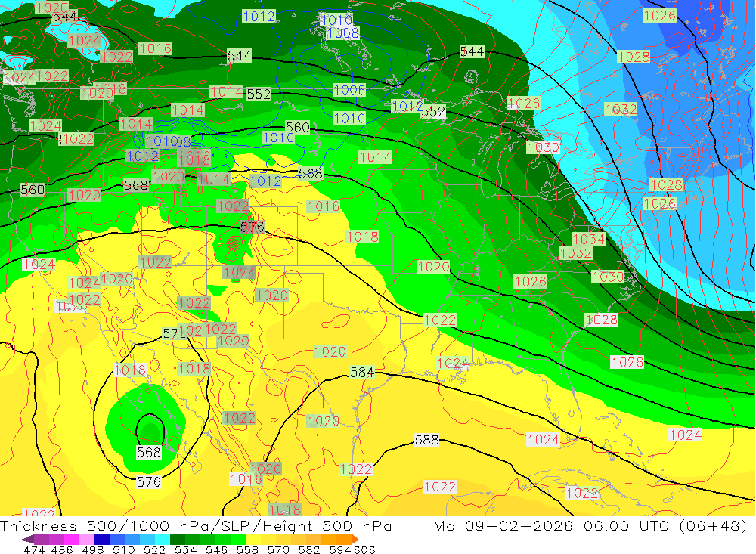Click the '1032' label directly below 1034

click(x=575, y=253)
